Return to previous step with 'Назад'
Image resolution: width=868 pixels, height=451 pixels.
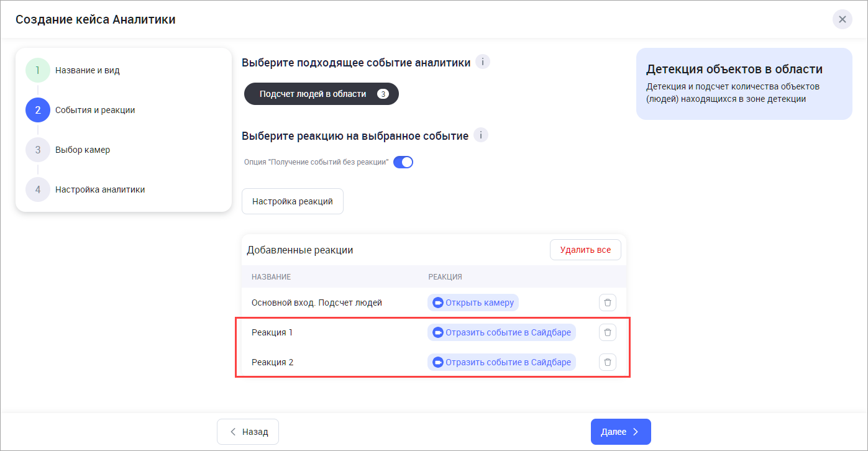(247, 432)
